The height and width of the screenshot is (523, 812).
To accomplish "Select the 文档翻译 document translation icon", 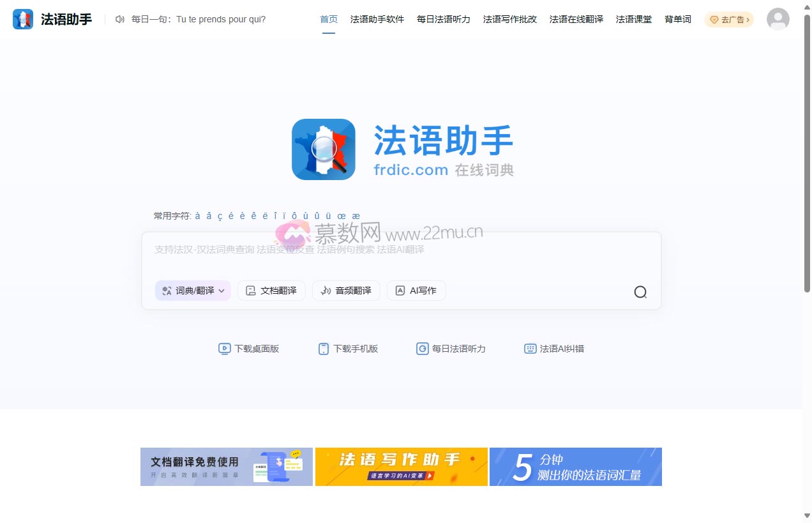I will click(251, 290).
